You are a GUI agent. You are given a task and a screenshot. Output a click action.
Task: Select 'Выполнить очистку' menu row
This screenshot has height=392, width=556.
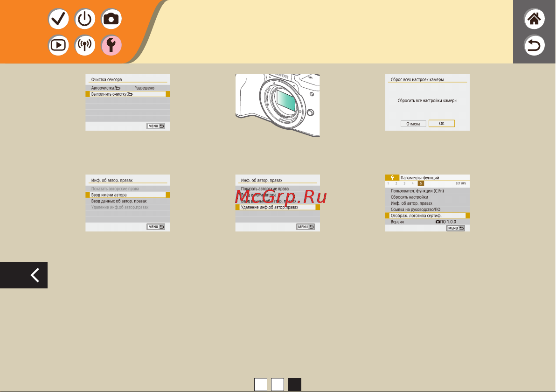[x=128, y=94]
